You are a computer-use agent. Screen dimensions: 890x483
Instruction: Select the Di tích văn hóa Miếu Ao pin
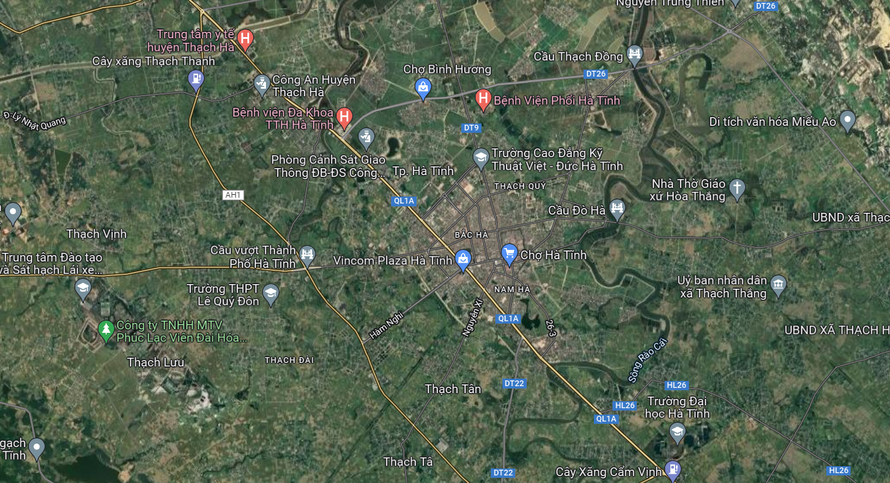point(847,120)
